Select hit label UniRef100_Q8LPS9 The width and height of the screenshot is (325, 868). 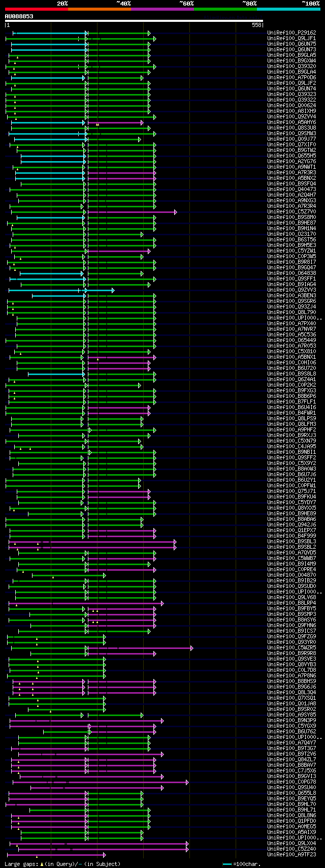point(291,419)
